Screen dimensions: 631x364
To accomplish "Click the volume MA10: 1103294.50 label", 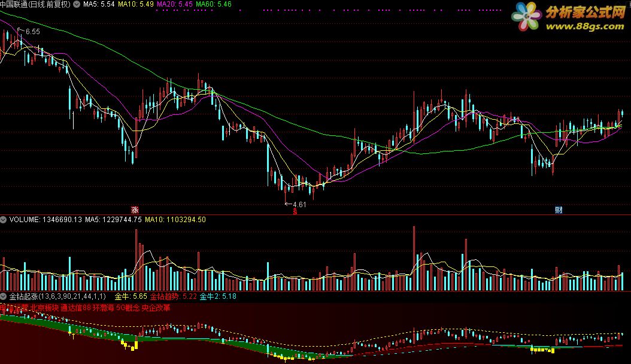I will [175, 220].
